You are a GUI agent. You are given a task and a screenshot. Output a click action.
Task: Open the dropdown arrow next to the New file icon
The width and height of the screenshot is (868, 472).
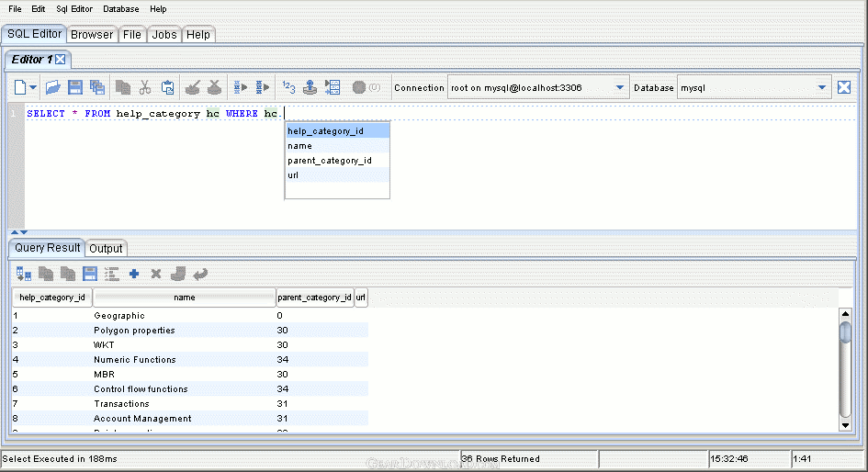pos(33,87)
